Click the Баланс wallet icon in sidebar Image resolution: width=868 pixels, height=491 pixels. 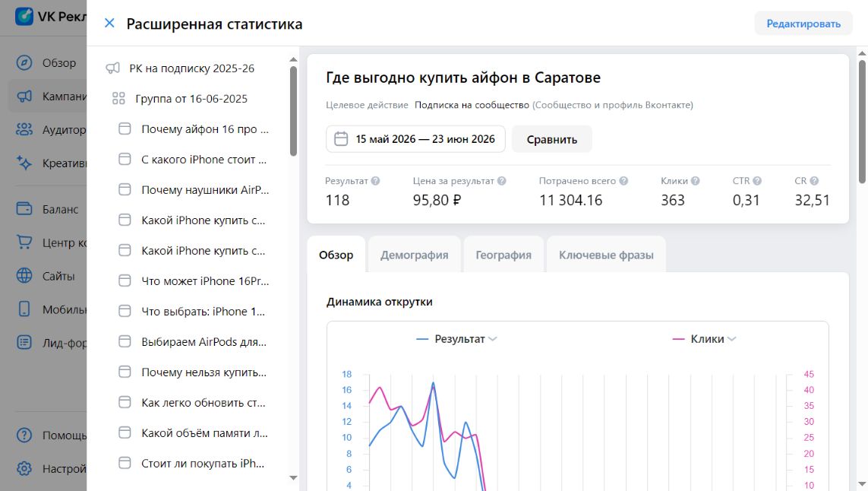click(x=24, y=209)
